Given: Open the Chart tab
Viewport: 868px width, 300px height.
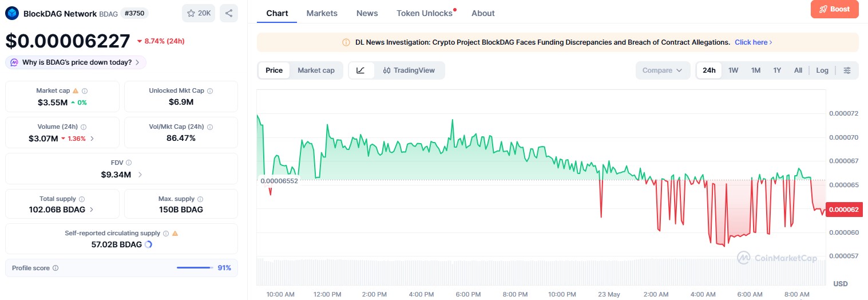Looking at the screenshot, I should [x=277, y=13].
